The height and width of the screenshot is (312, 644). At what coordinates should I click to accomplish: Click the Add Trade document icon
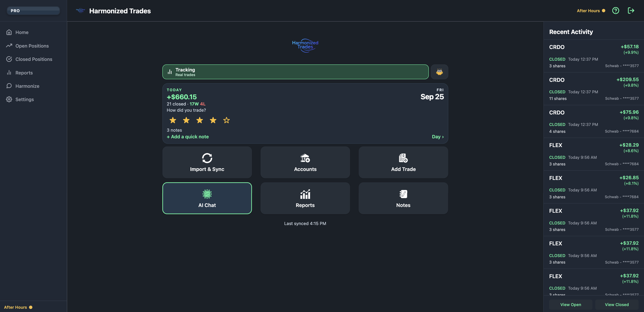tap(403, 158)
